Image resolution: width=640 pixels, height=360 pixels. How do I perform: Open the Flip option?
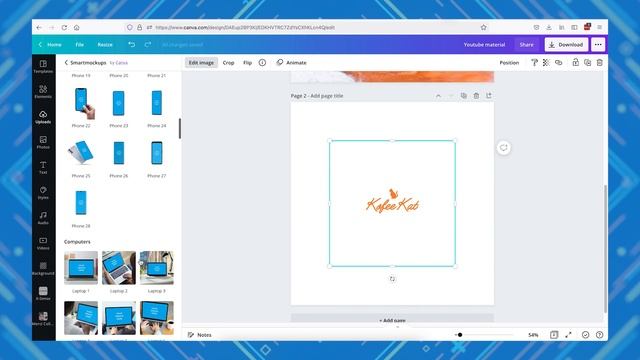click(247, 62)
